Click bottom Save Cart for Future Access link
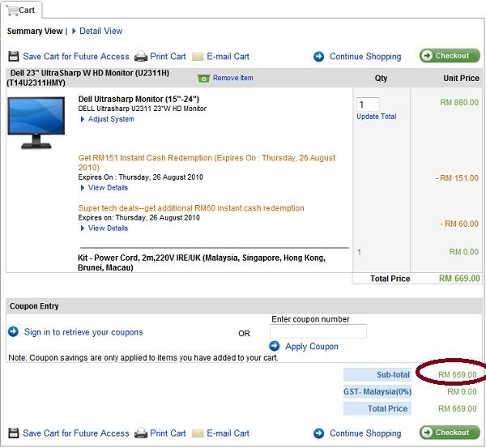 pos(76,433)
